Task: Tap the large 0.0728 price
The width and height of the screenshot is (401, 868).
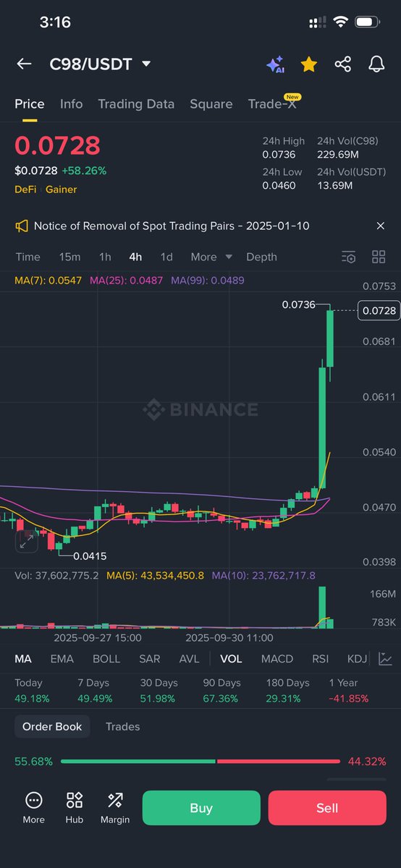Action: coord(58,145)
